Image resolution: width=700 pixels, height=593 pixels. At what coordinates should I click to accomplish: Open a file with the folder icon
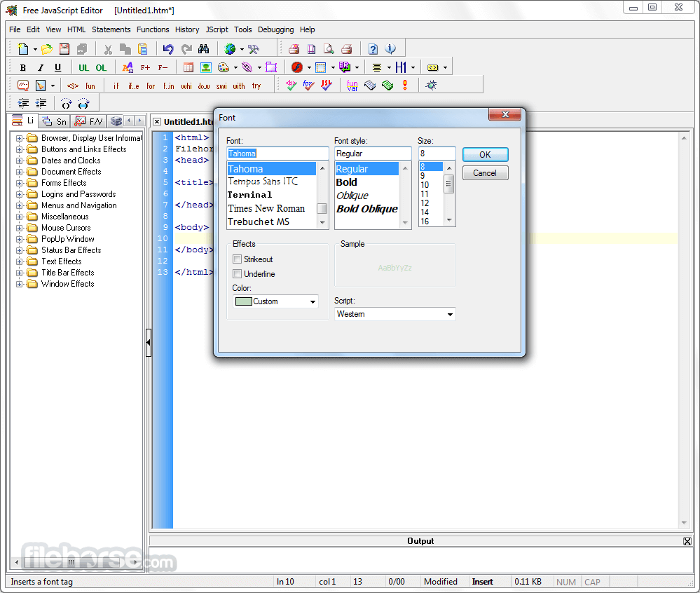46,48
